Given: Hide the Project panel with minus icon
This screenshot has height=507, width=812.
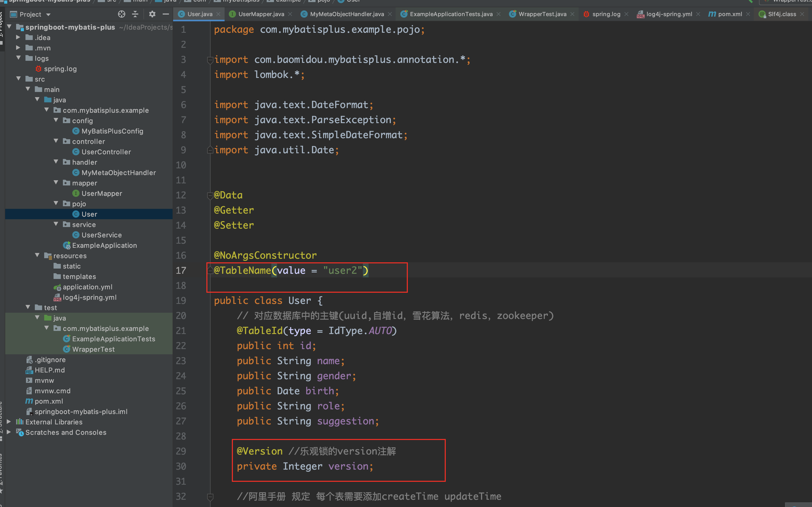Looking at the screenshot, I should (x=165, y=14).
